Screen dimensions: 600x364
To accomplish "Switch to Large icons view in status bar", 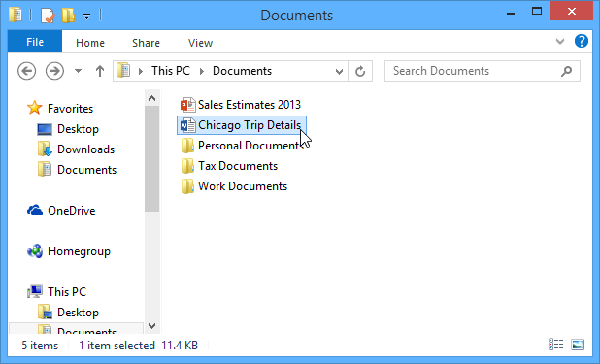I will tap(578, 345).
